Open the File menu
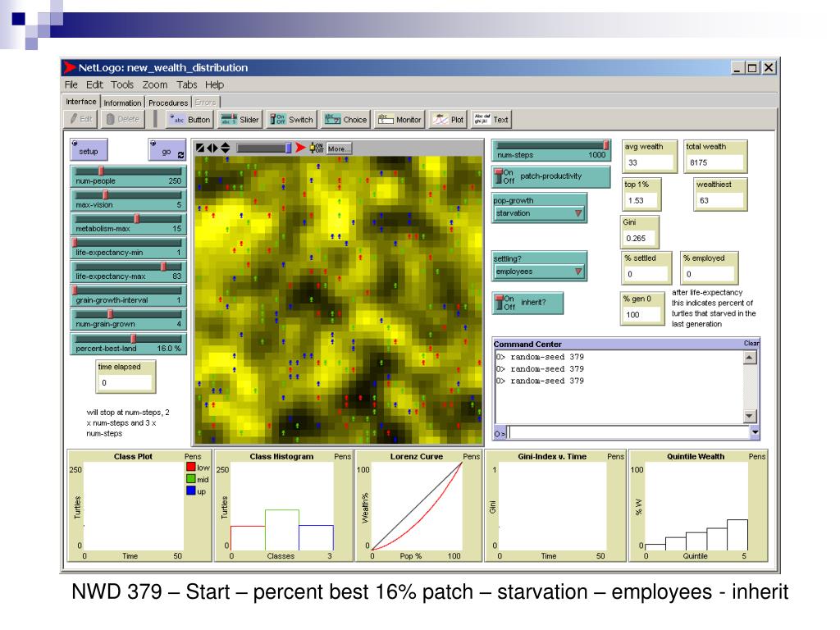Screen dimensions: 840x630 click(71, 84)
